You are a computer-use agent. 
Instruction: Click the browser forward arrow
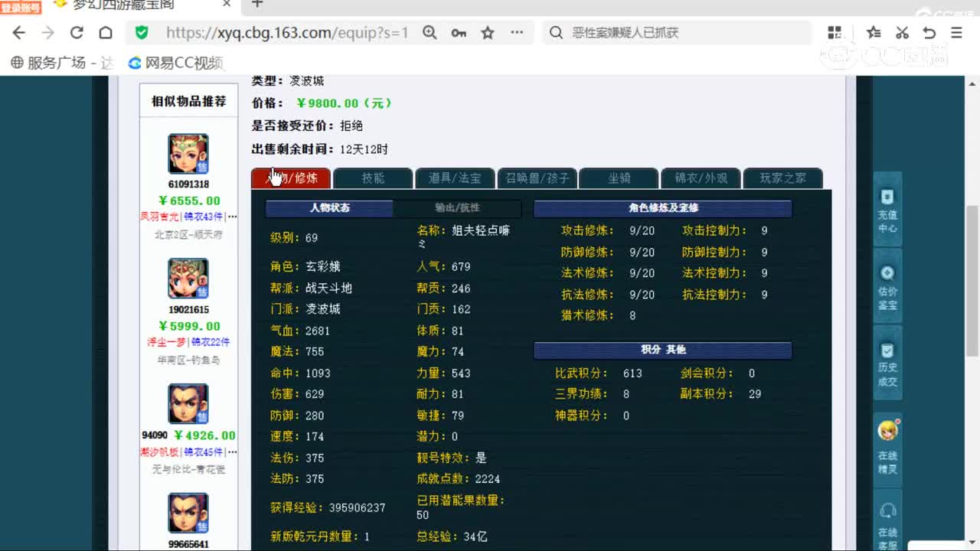pos(47,33)
